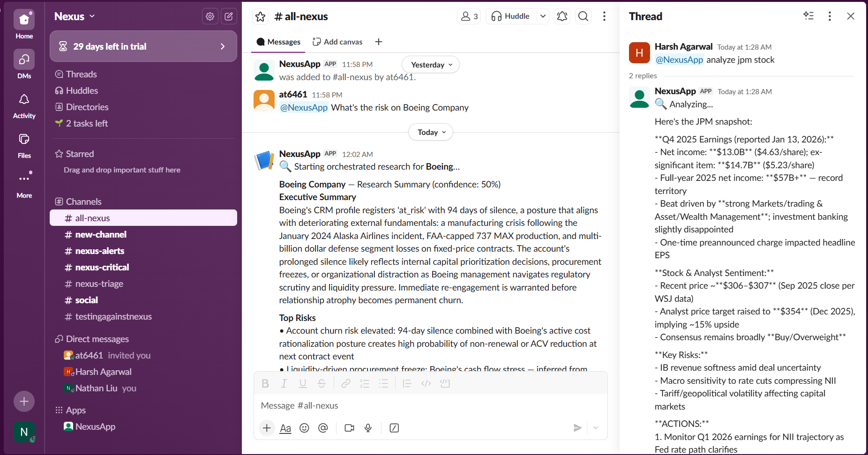Open the DMs view
The height and width of the screenshot is (455, 868).
pos(24,65)
